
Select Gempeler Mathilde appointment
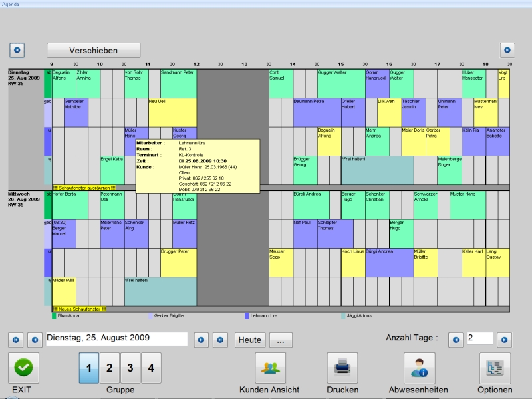tap(76, 112)
